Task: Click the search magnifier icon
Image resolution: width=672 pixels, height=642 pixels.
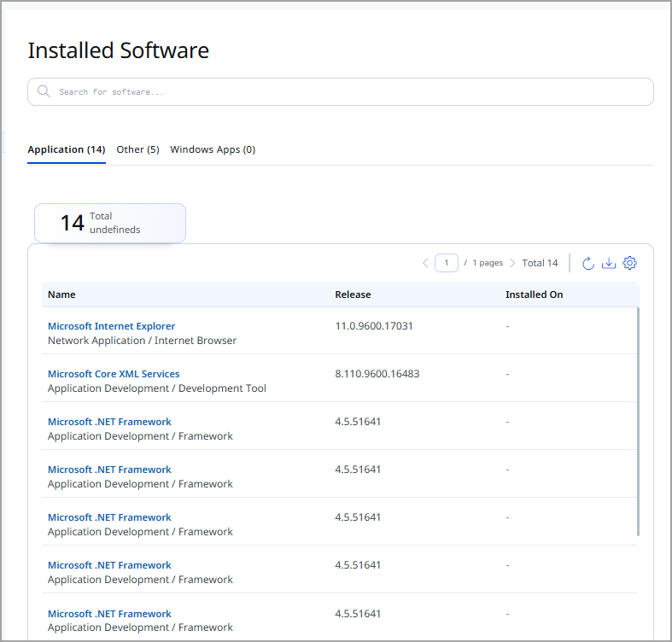Action: point(44,91)
